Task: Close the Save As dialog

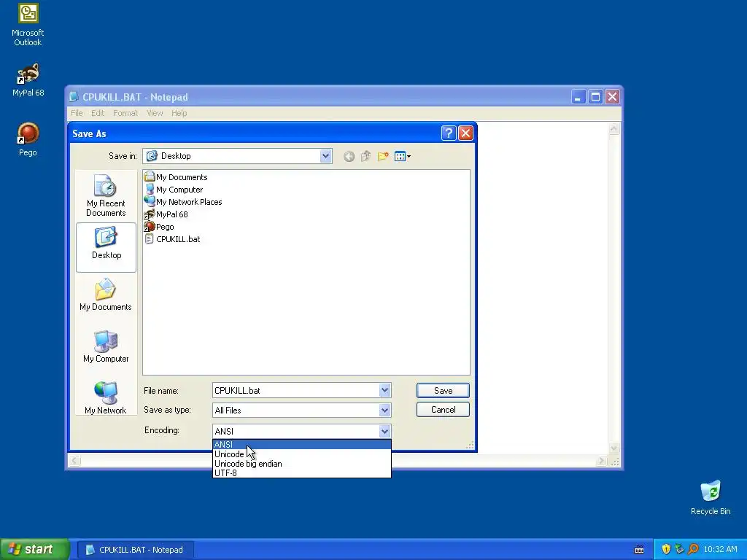Action: (x=465, y=133)
